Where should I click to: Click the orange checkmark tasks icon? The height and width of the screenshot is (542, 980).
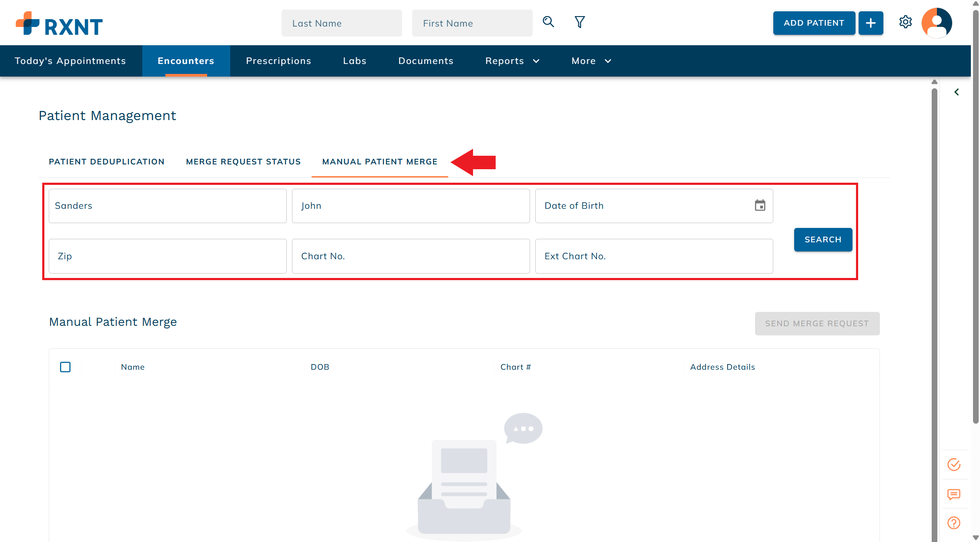(x=954, y=465)
